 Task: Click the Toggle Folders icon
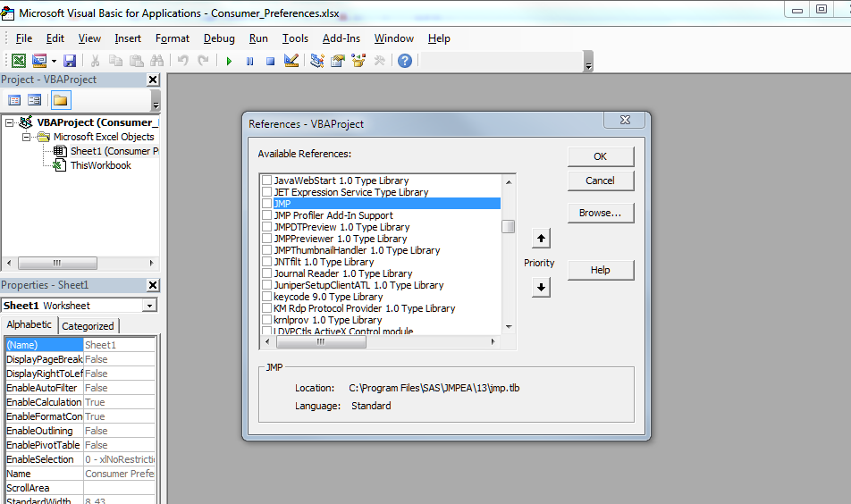tap(60, 100)
